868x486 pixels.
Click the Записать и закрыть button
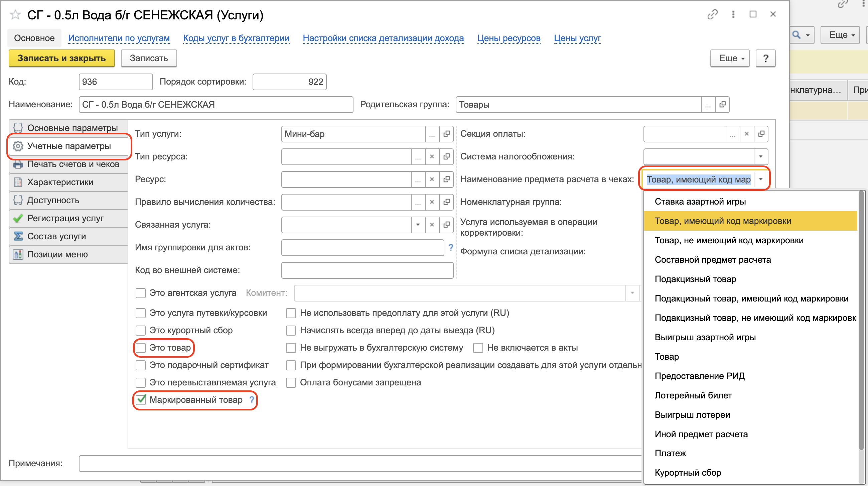(62, 58)
